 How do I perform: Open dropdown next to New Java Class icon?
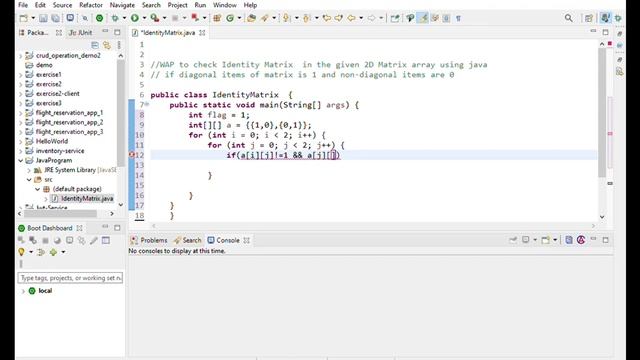239,18
